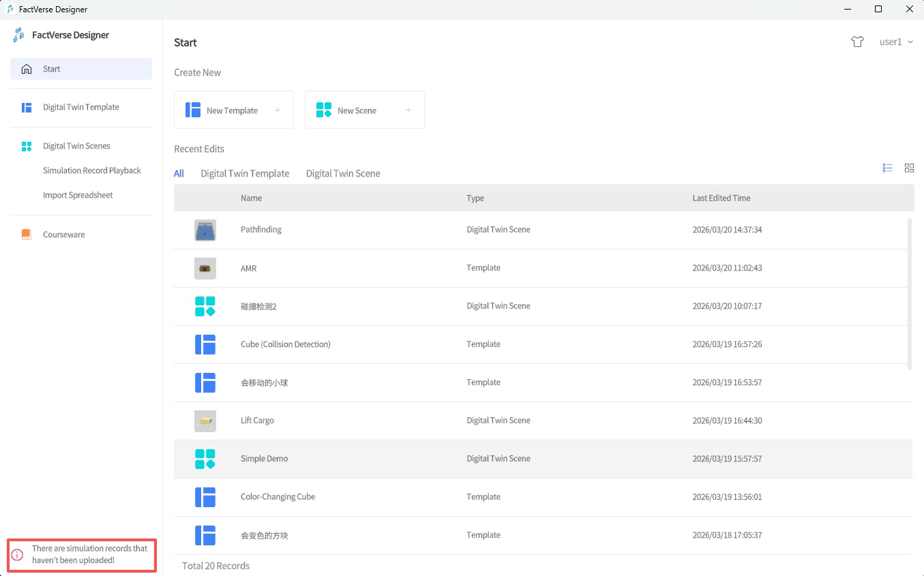Open Simulation Record Playback in sidebar
Viewport: 924px width, 576px height.
[92, 170]
